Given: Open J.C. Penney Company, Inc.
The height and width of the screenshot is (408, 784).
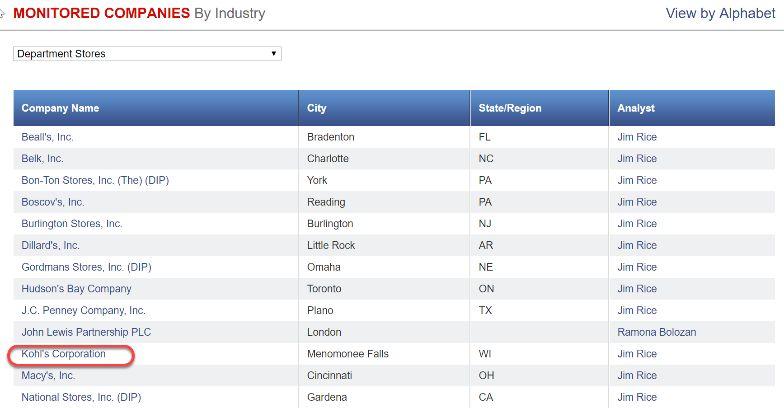Looking at the screenshot, I should tap(84, 310).
